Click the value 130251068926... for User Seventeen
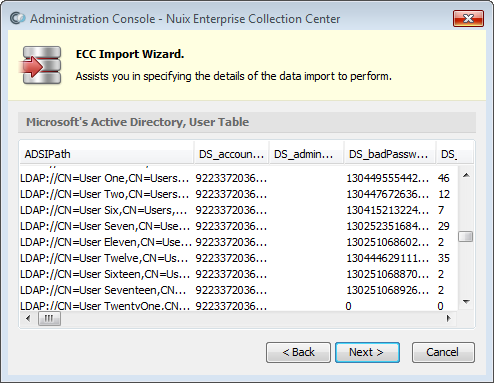The width and height of the screenshot is (494, 383). tap(388, 290)
